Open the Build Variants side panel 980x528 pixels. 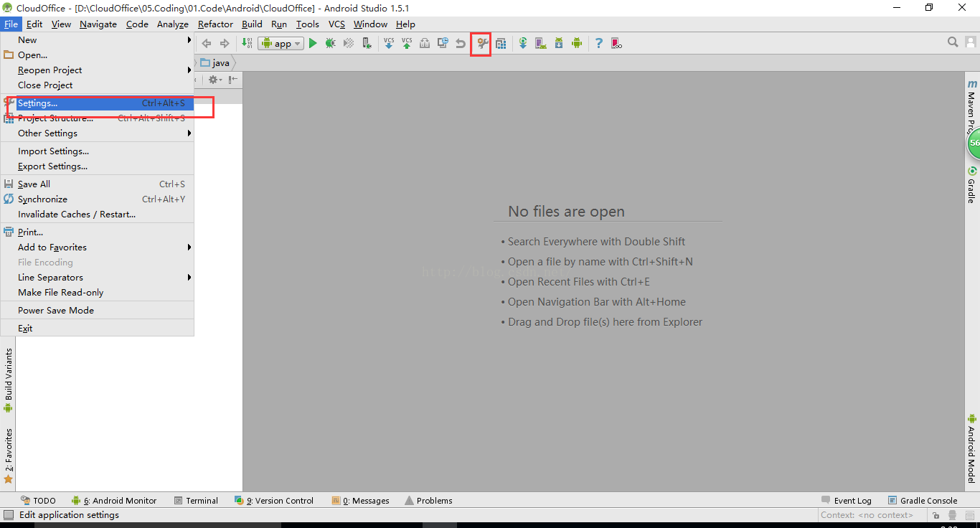pos(8,381)
